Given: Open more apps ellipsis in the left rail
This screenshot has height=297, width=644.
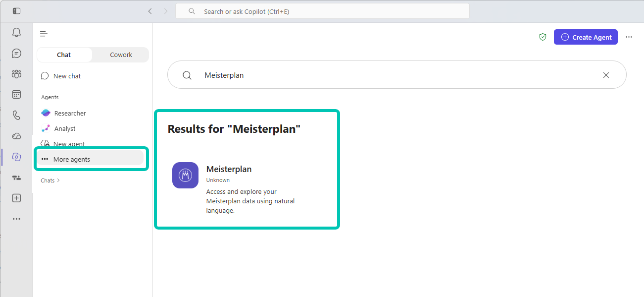Looking at the screenshot, I should [16, 219].
